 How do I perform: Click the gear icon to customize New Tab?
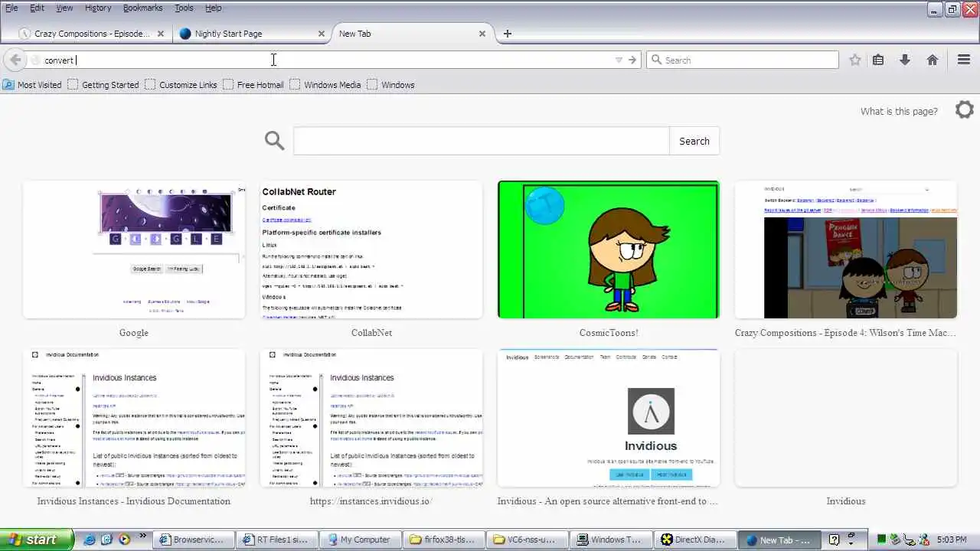point(965,109)
